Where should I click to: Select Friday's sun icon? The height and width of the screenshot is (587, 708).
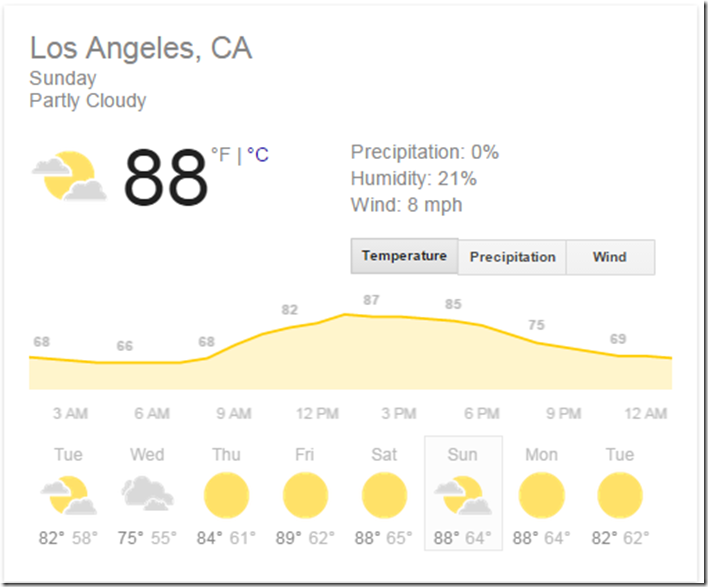click(x=305, y=495)
